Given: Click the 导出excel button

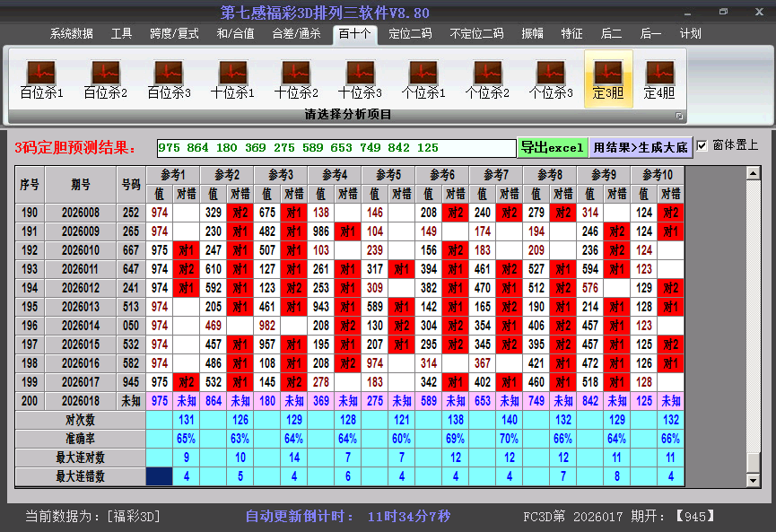Looking at the screenshot, I should (552, 147).
